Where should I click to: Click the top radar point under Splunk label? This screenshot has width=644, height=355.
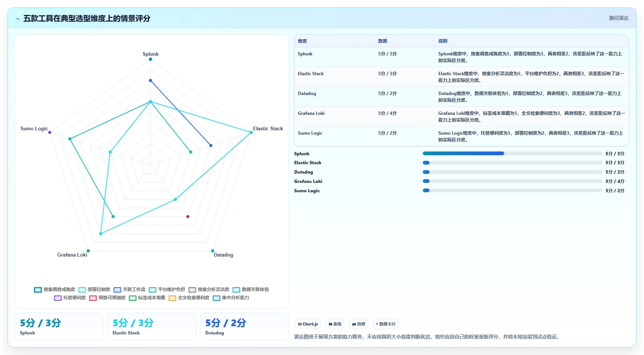151,59
